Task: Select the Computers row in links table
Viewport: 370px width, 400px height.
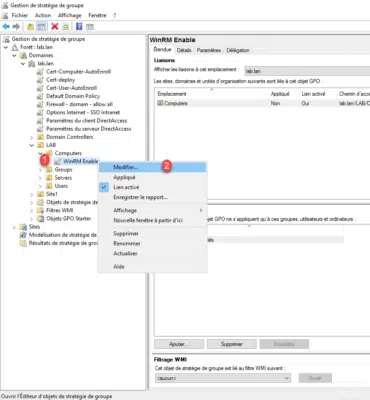Action: [262, 103]
